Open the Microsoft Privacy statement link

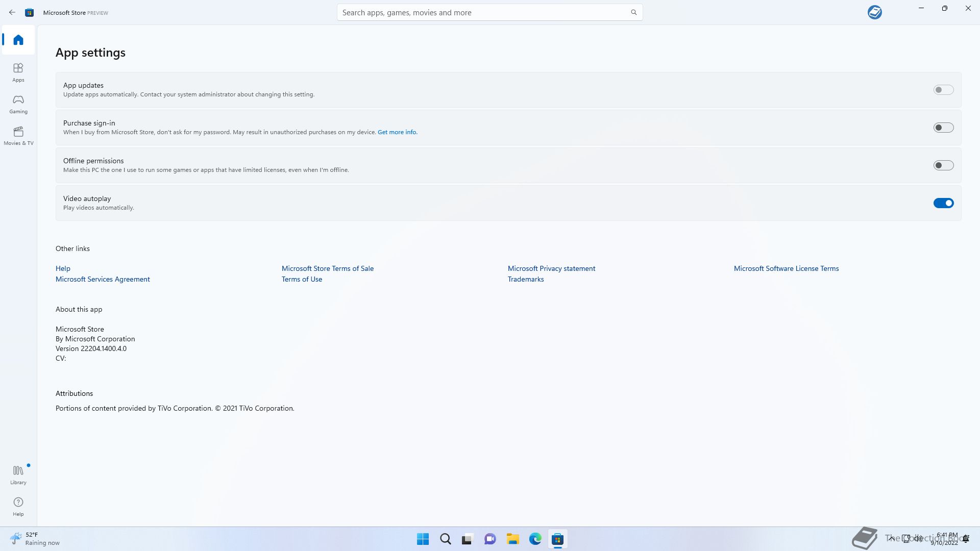[x=551, y=268]
